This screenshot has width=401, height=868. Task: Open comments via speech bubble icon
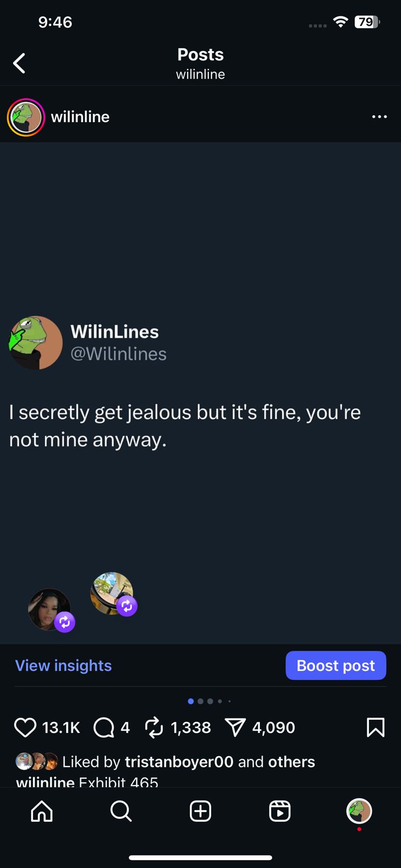(x=104, y=727)
